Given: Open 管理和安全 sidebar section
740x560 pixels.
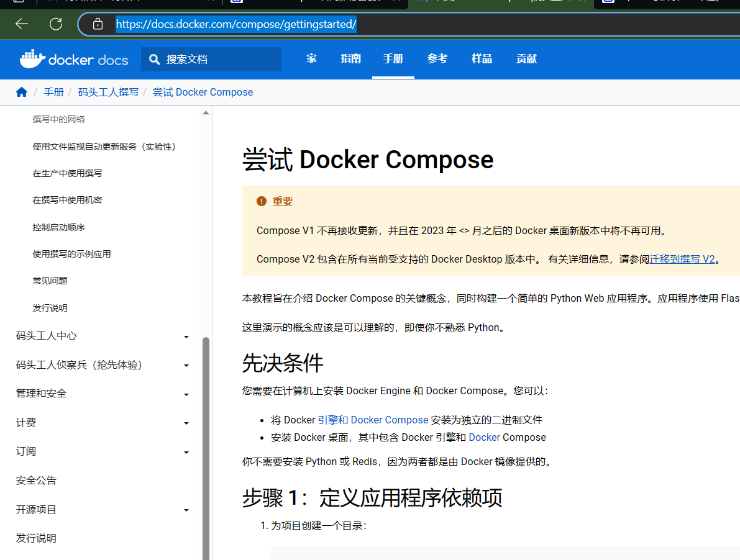Looking at the screenshot, I should point(42,394).
